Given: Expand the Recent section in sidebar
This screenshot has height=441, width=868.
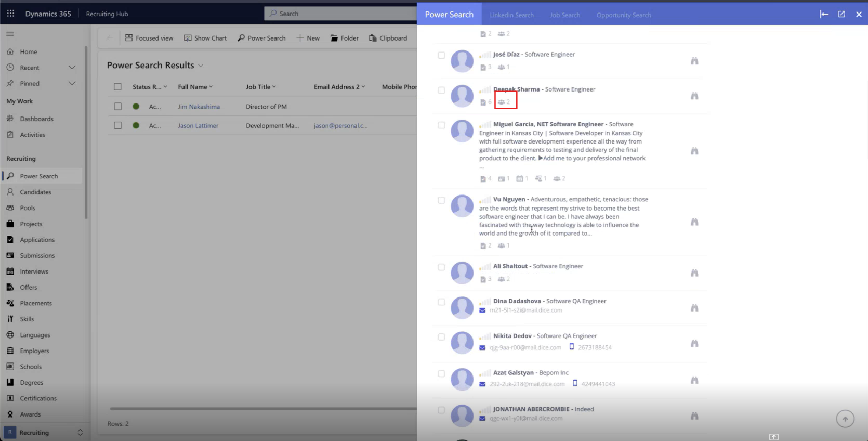Looking at the screenshot, I should pos(72,68).
